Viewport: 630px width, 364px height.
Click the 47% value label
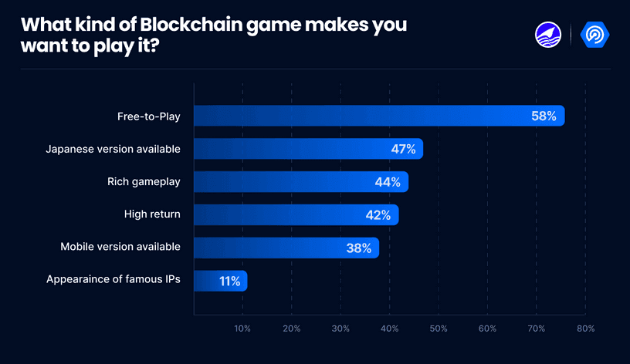[x=403, y=149]
